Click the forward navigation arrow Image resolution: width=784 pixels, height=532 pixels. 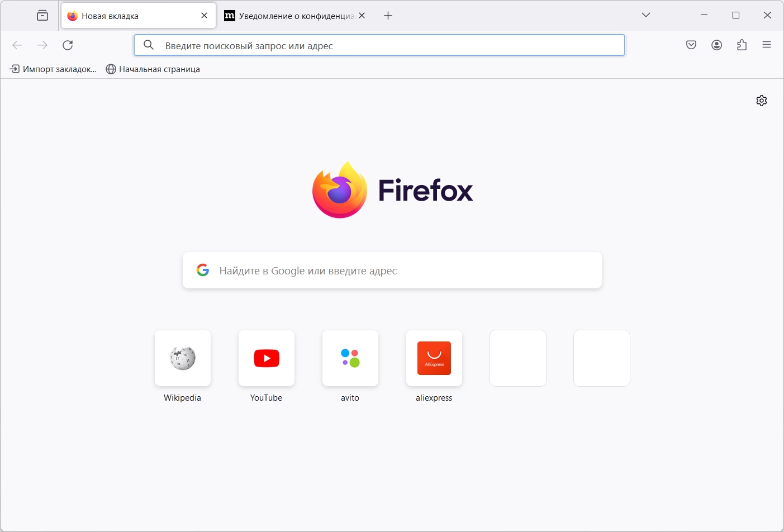[42, 45]
